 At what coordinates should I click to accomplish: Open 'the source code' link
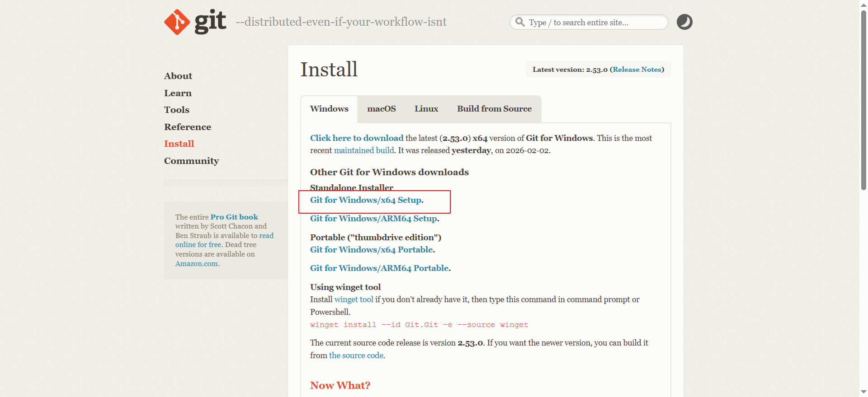(356, 355)
